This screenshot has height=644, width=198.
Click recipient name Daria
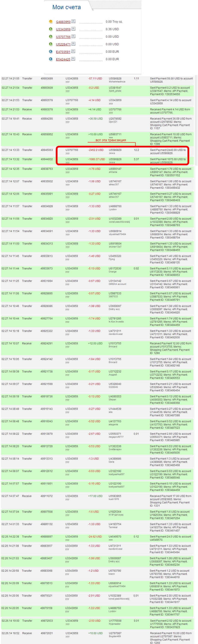[x=111, y=462]
